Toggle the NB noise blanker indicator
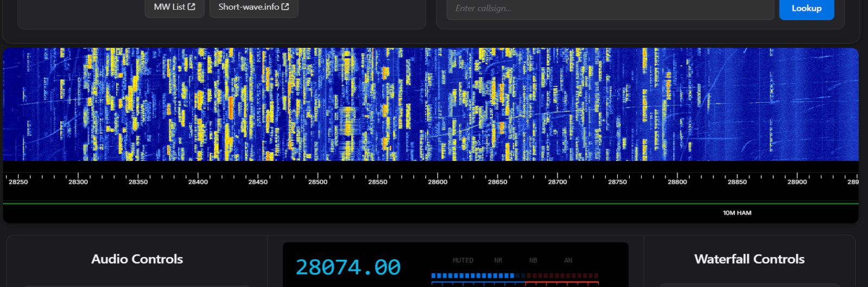This screenshot has height=287, width=868. [x=533, y=260]
